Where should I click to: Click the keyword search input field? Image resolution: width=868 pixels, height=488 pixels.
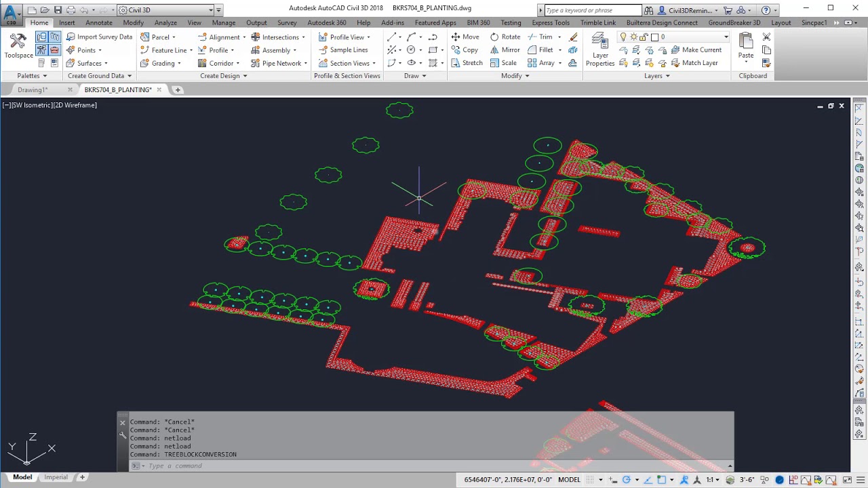click(x=592, y=10)
